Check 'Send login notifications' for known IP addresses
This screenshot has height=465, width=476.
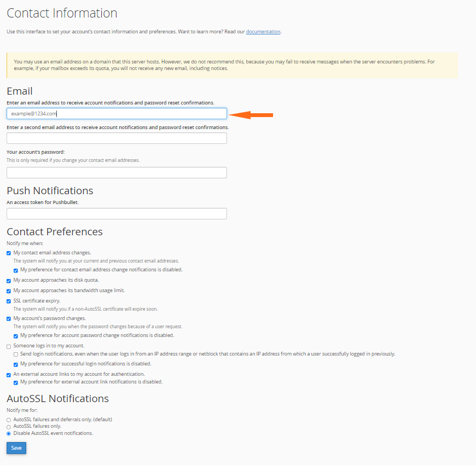point(16,353)
